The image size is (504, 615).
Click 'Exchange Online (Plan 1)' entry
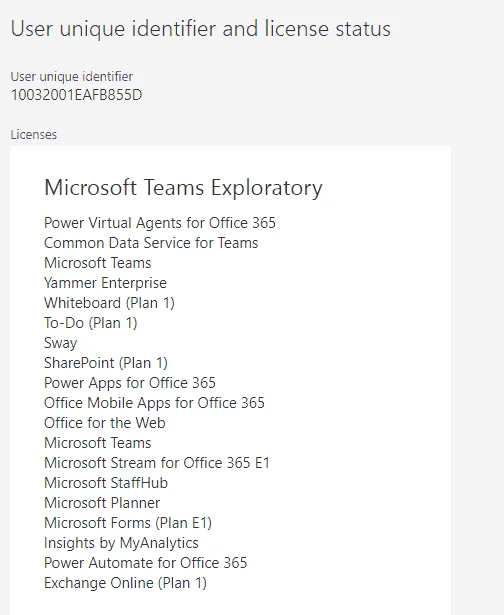coord(125,583)
